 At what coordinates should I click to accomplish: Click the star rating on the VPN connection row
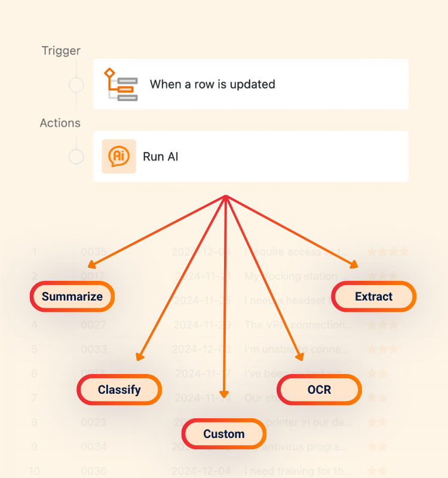click(382, 325)
